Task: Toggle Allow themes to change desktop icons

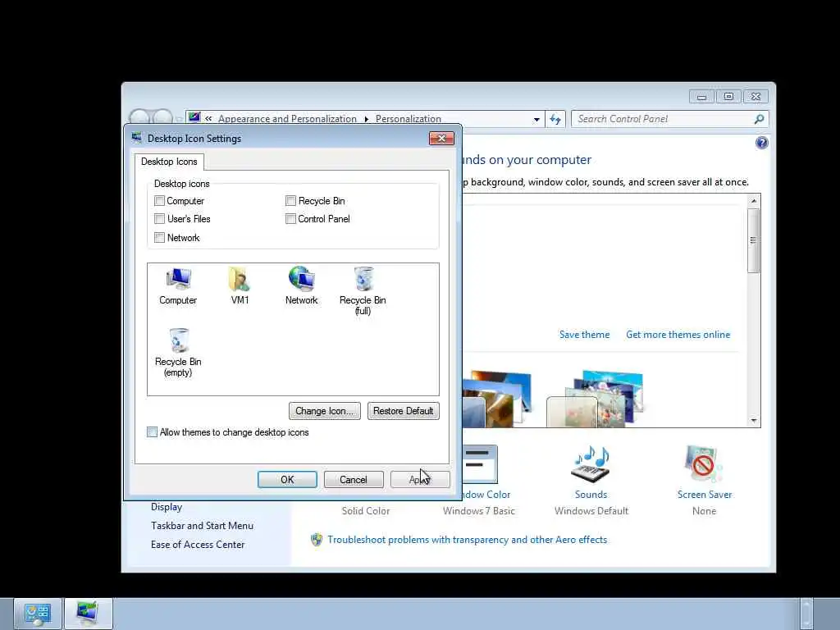Action: 152,432
